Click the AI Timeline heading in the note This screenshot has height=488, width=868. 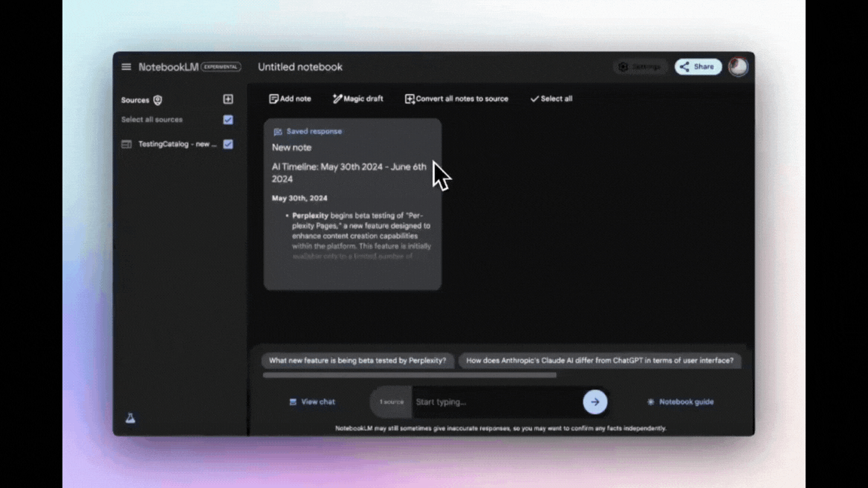(350, 172)
